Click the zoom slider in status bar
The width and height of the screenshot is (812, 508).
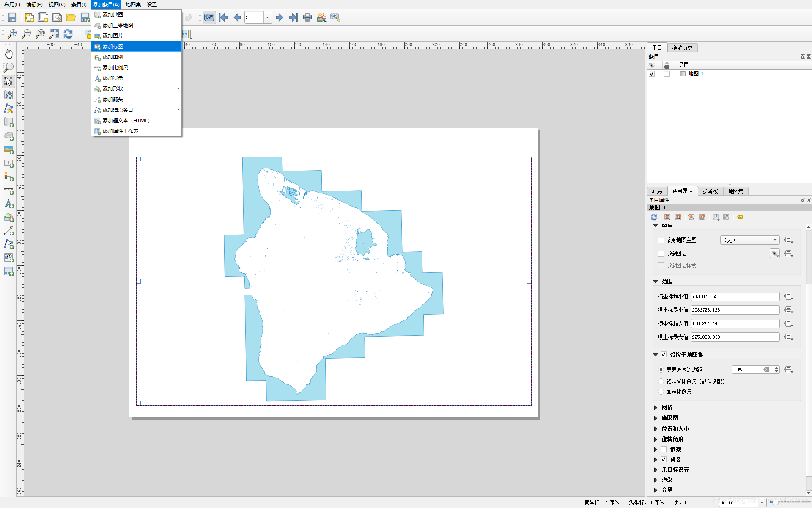click(x=776, y=502)
